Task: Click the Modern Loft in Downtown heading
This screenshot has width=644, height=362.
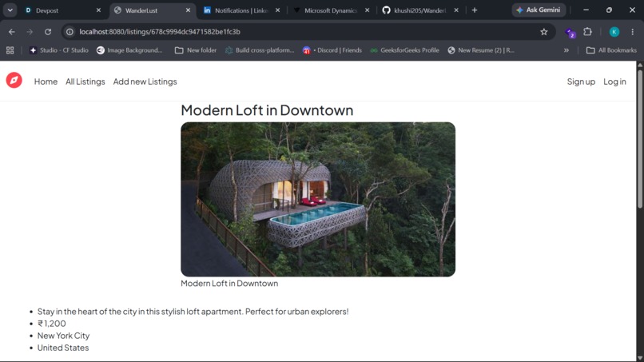Action: [x=267, y=110]
